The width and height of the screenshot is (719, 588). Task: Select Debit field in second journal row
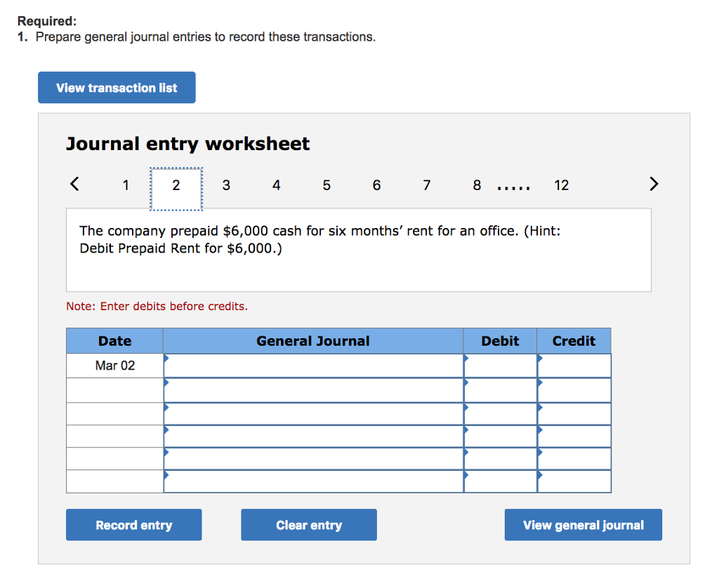coord(500,390)
